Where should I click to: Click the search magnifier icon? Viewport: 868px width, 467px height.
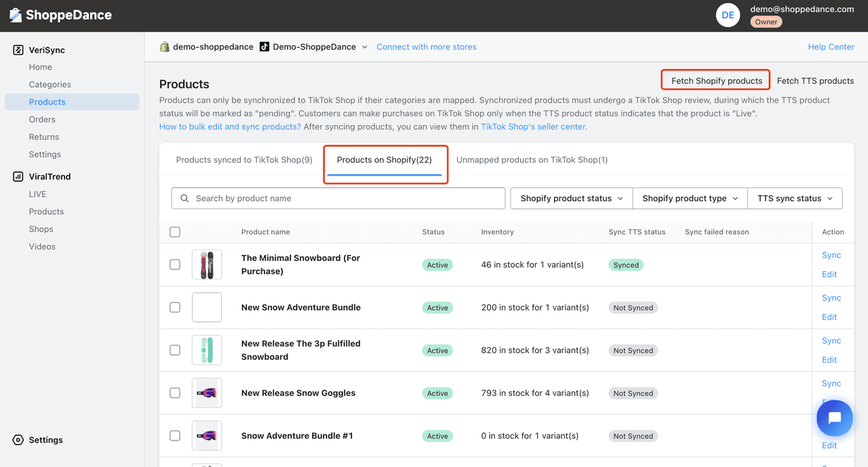coord(185,199)
